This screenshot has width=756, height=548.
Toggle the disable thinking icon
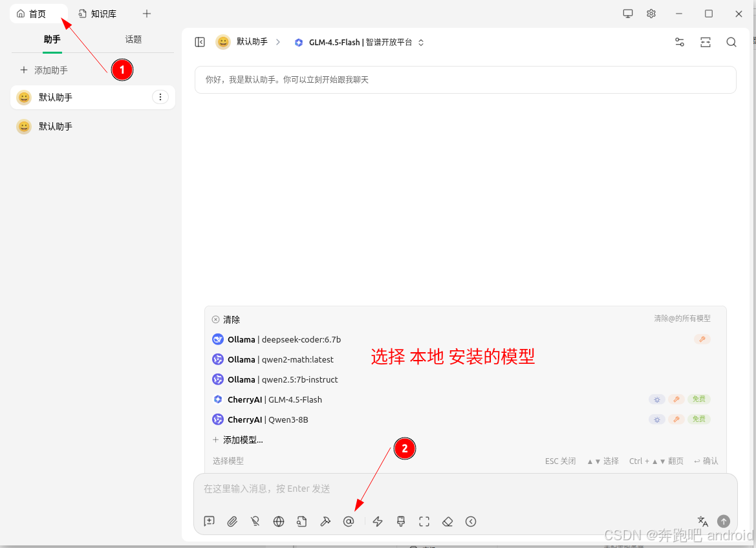pos(255,522)
